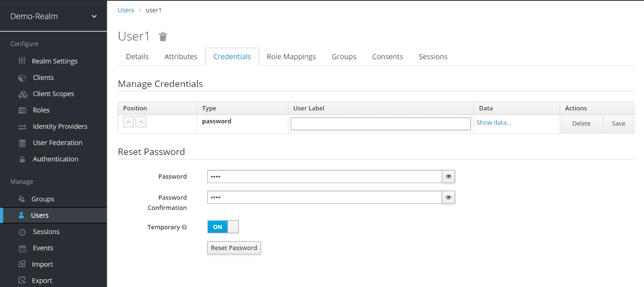This screenshot has width=644, height=287.
Task: Show help tooltip for Temporary
Action: tap(184, 227)
